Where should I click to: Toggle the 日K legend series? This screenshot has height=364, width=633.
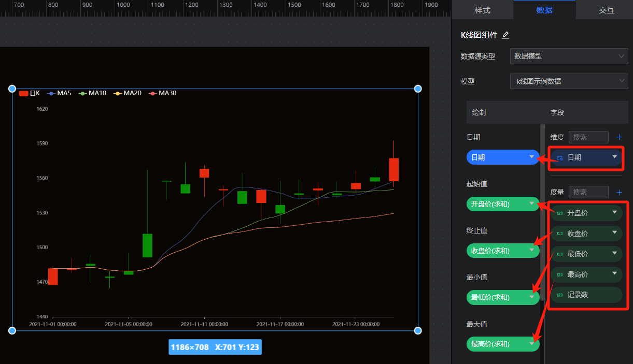(x=30, y=93)
